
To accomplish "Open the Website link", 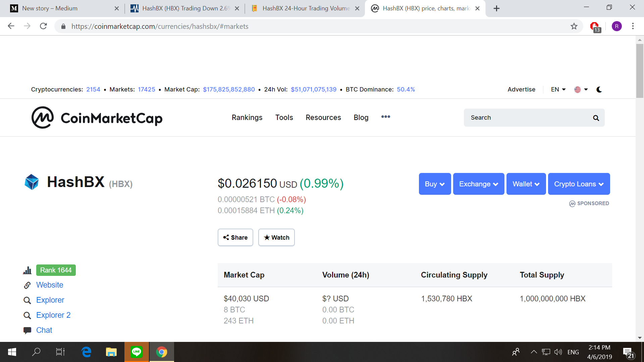I will (x=50, y=285).
